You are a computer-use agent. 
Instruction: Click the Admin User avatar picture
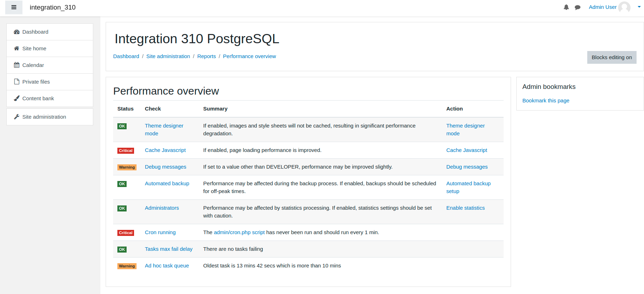[x=624, y=7]
